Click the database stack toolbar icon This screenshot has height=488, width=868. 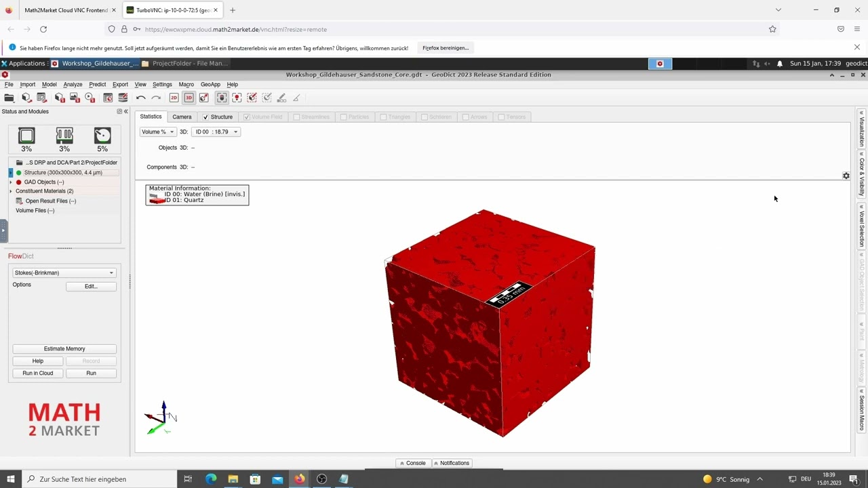[x=123, y=98]
